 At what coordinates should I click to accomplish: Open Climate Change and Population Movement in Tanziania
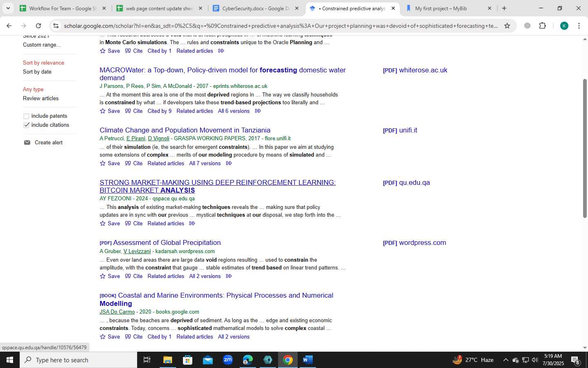tap(185, 130)
